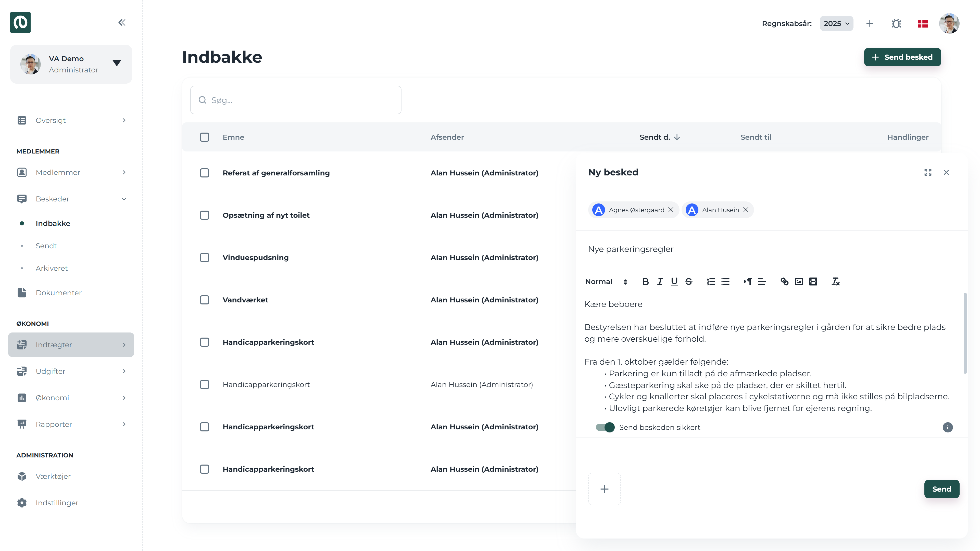Click Send besked button
Viewport: 980px width, 551px height.
[x=902, y=57]
